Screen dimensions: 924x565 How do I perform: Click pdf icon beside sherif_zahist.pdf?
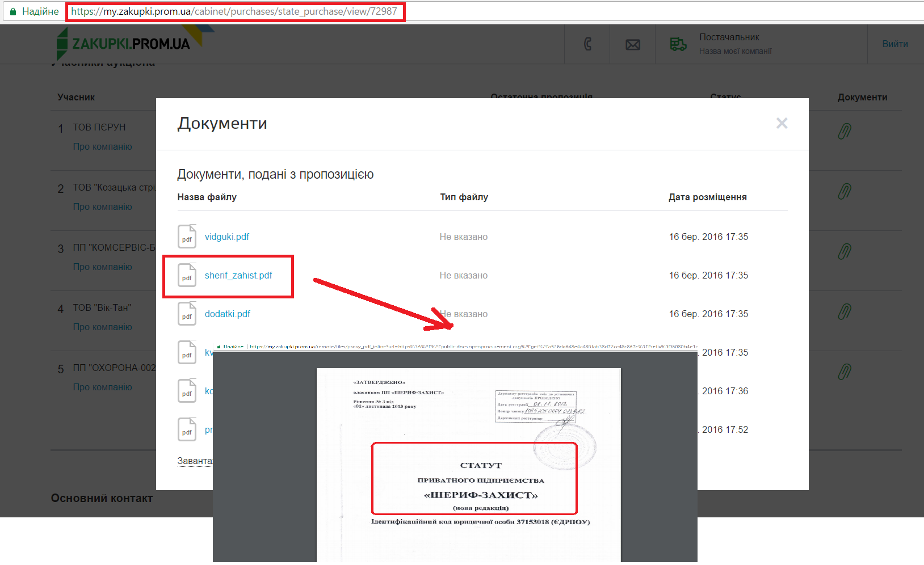(187, 275)
